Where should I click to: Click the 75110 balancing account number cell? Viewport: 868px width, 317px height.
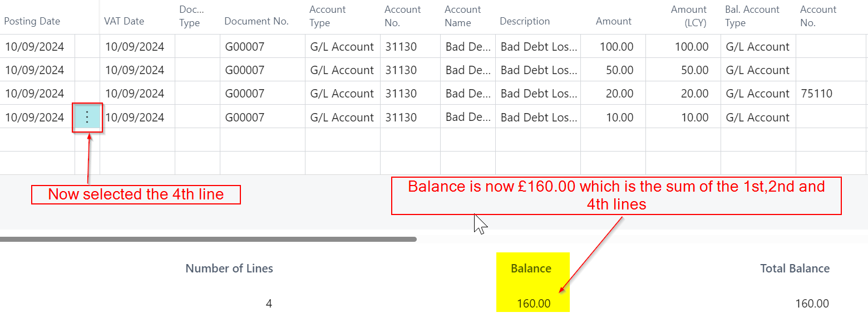pyautogui.click(x=816, y=94)
